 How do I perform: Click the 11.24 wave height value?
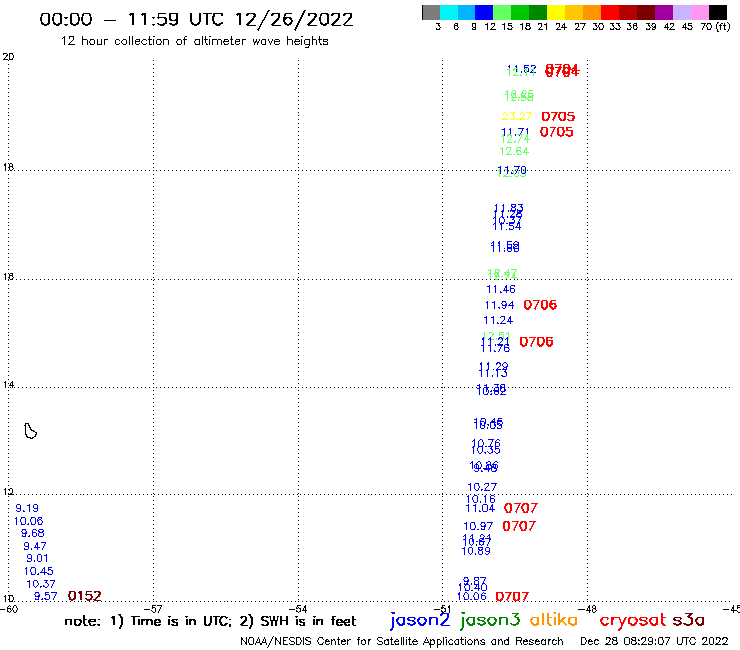click(498, 320)
